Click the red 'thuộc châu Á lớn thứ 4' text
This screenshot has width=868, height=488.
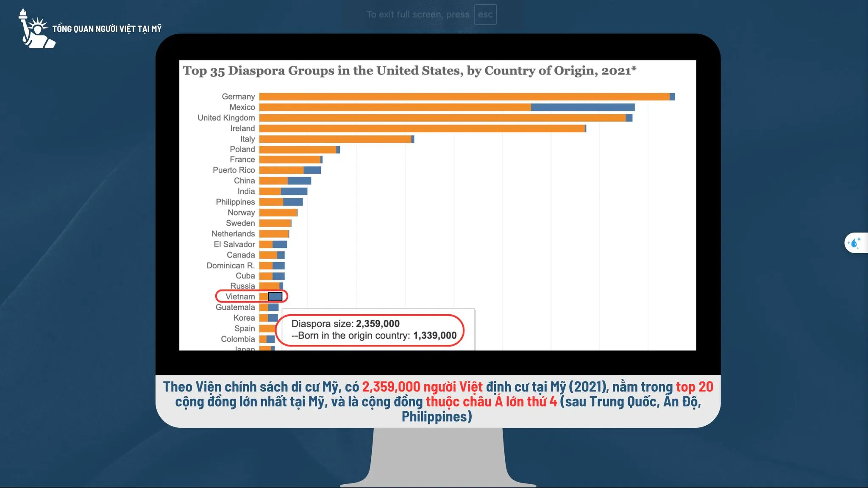tap(491, 402)
